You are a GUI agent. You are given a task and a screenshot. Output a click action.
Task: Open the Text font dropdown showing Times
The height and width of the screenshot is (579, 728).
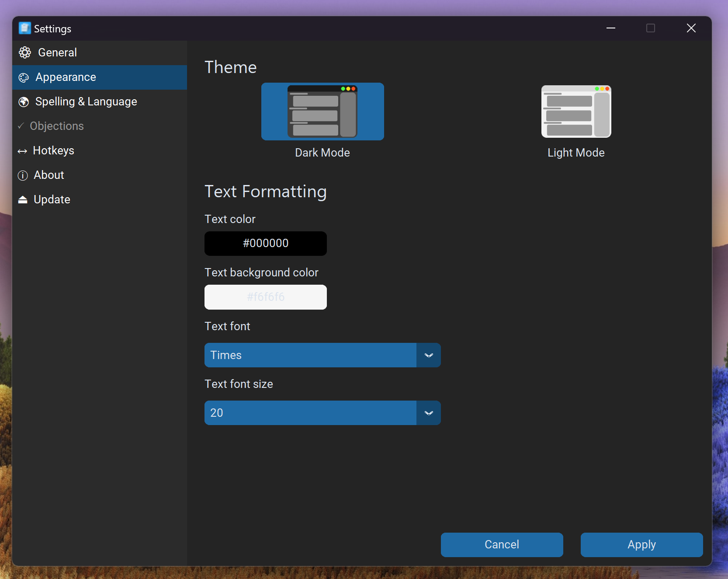310,355
